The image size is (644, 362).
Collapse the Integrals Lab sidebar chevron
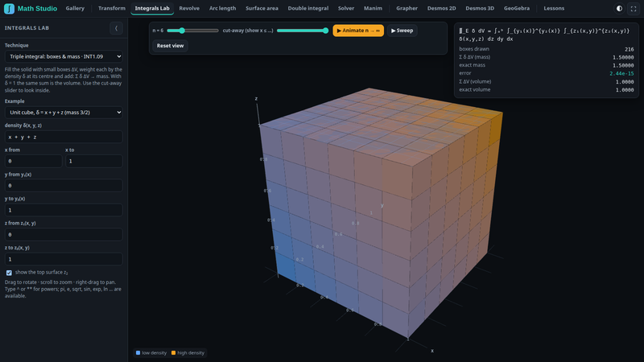point(116,28)
